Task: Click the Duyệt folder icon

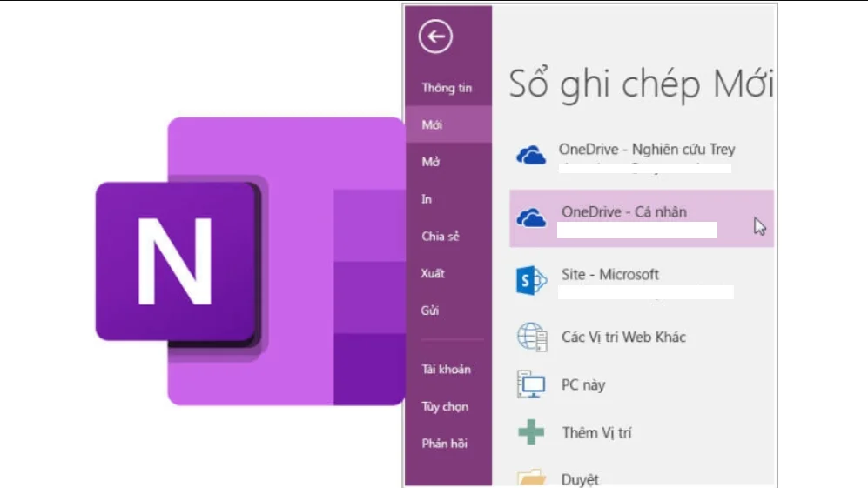Action: click(531, 478)
